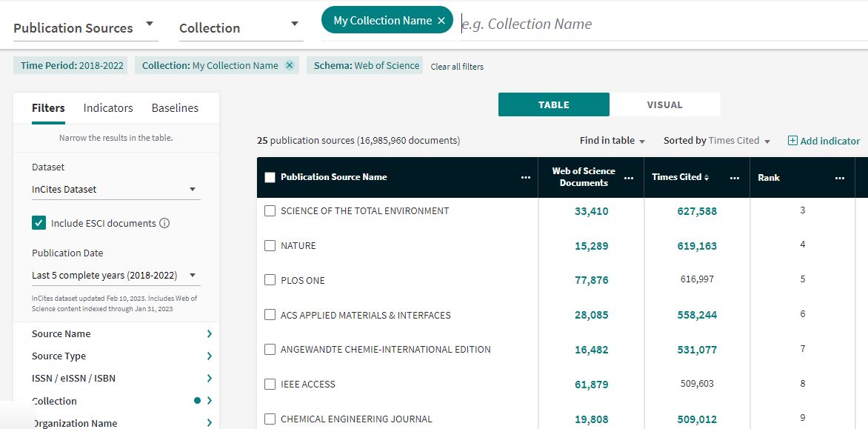Focus the Collection Name search field
This screenshot has width=868, height=429.
click(x=661, y=24)
